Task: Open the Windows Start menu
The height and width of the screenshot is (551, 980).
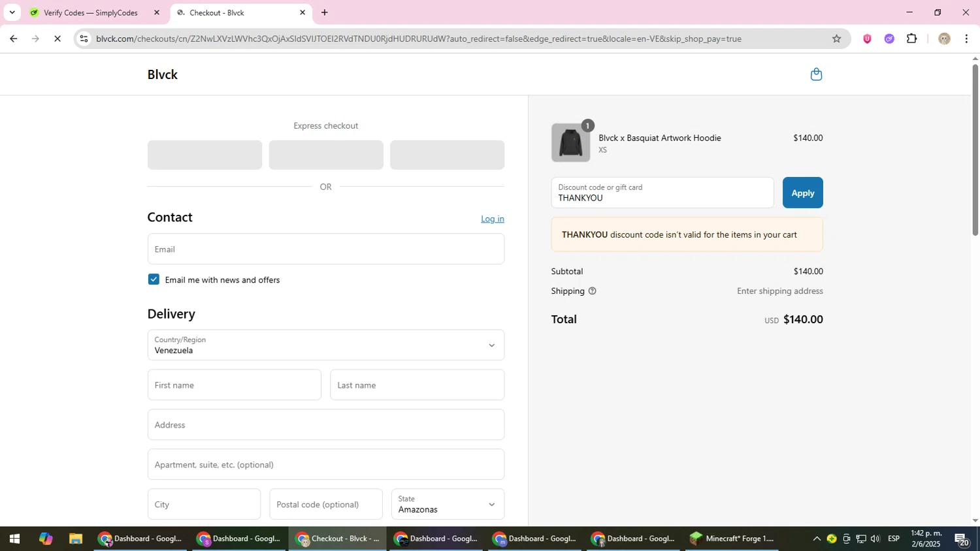Action: [x=14, y=539]
